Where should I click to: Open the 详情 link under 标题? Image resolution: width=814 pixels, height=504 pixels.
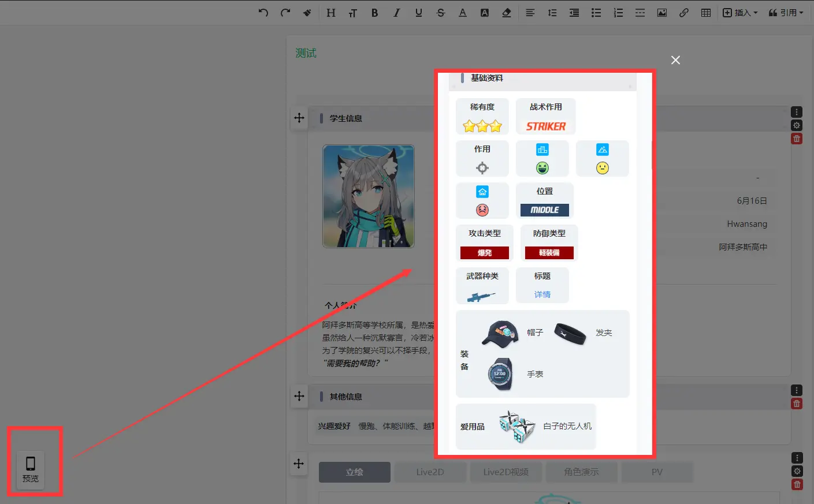[x=542, y=294]
